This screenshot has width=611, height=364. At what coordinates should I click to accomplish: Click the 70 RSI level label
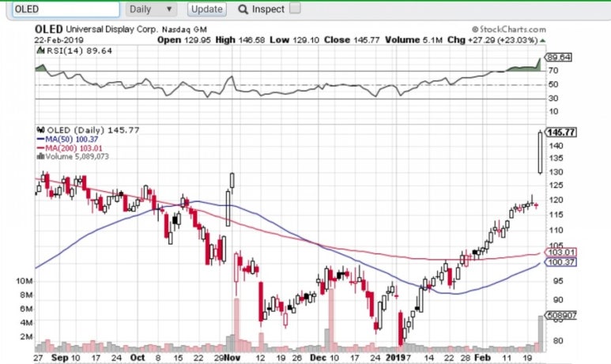pos(553,71)
